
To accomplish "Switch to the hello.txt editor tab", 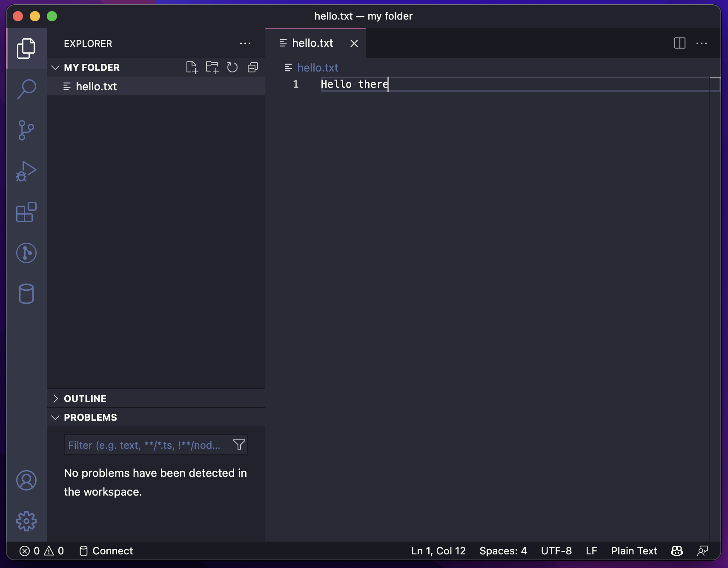I will 315,43.
